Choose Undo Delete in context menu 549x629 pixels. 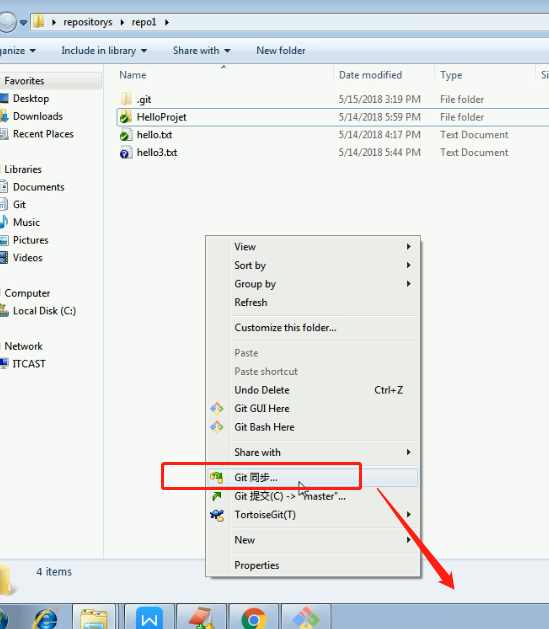point(323,390)
